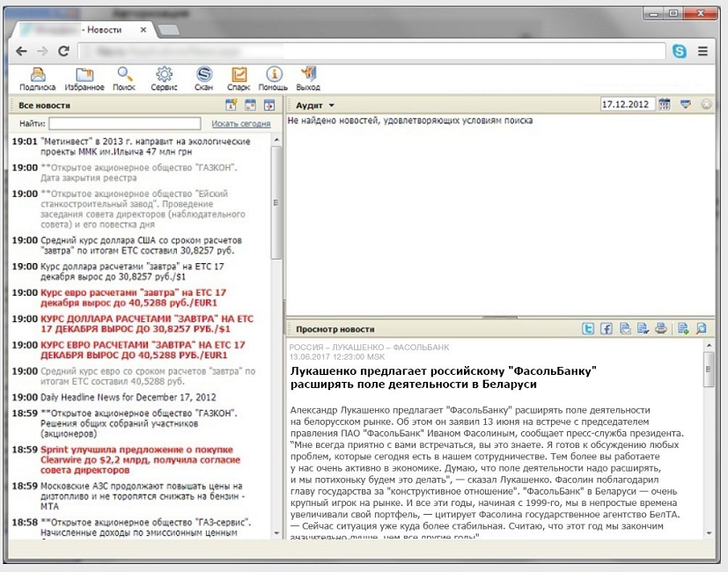The image size is (728, 572).
Task: Launch the Скан toolbar icon
Action: coord(204,78)
